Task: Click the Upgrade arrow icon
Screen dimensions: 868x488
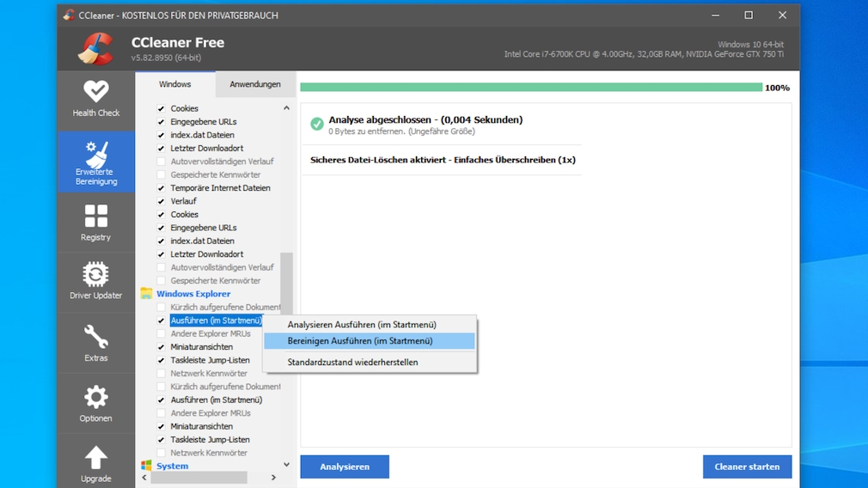Action: tap(95, 458)
